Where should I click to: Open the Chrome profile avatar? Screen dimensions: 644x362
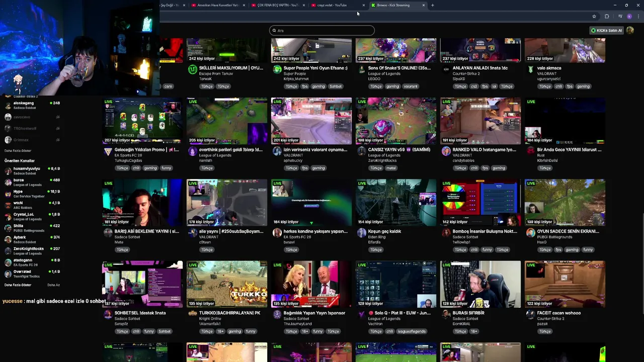click(x=629, y=16)
